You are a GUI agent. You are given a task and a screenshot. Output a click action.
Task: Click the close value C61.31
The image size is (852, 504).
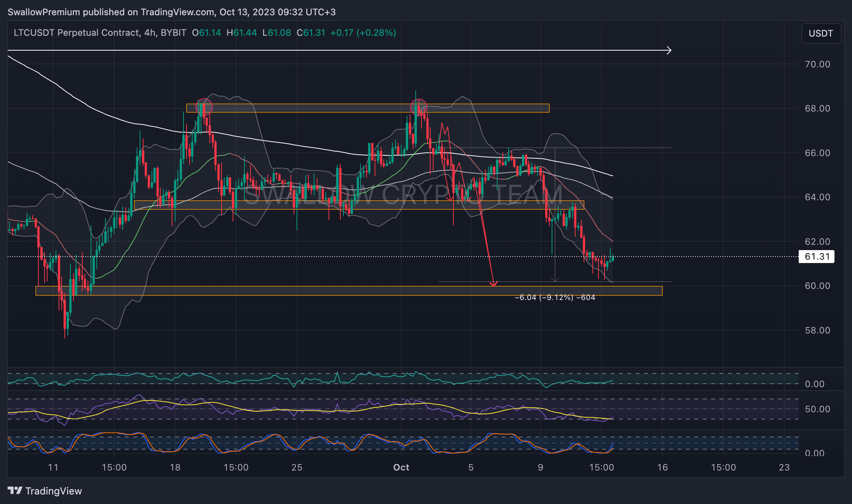click(x=311, y=33)
